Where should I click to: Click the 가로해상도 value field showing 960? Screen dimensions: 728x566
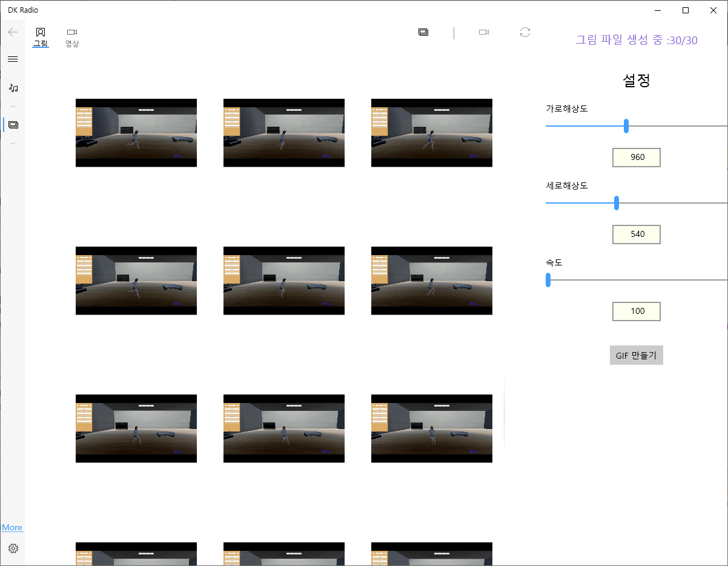(637, 157)
